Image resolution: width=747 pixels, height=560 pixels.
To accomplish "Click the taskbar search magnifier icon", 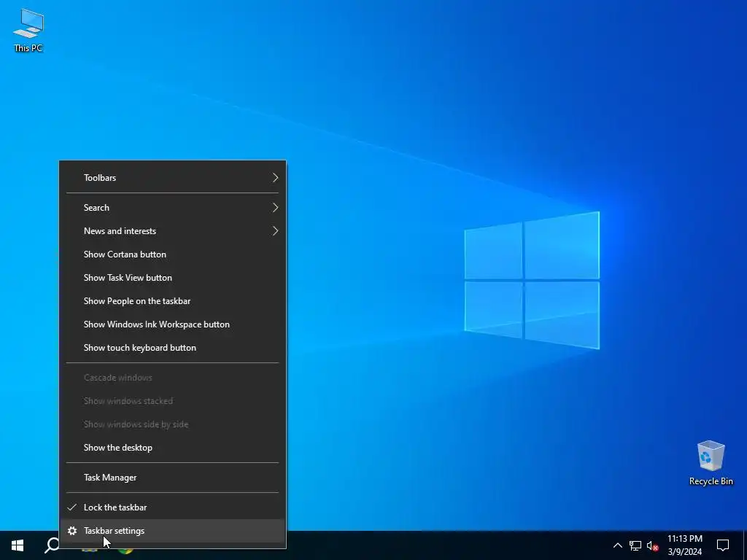I will [52, 545].
